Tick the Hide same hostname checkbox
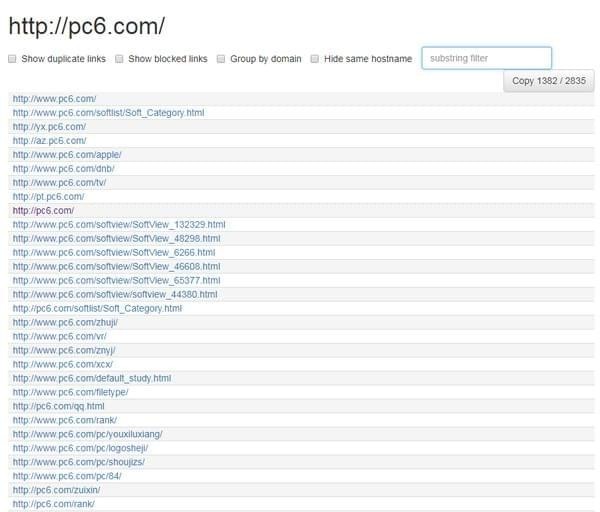The image size is (600, 512). coord(314,59)
